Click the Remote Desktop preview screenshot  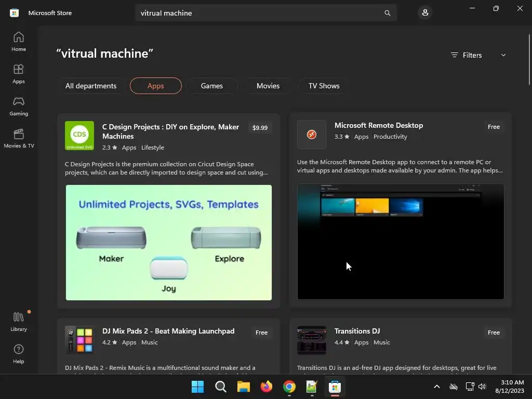[x=401, y=242]
